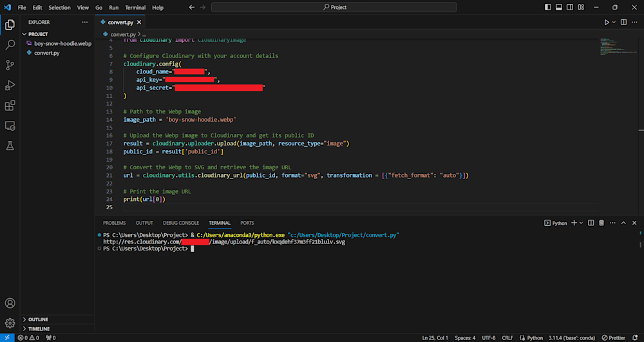Open the Extensions view
Image resolution: width=644 pixels, height=342 pixels.
tap(10, 106)
